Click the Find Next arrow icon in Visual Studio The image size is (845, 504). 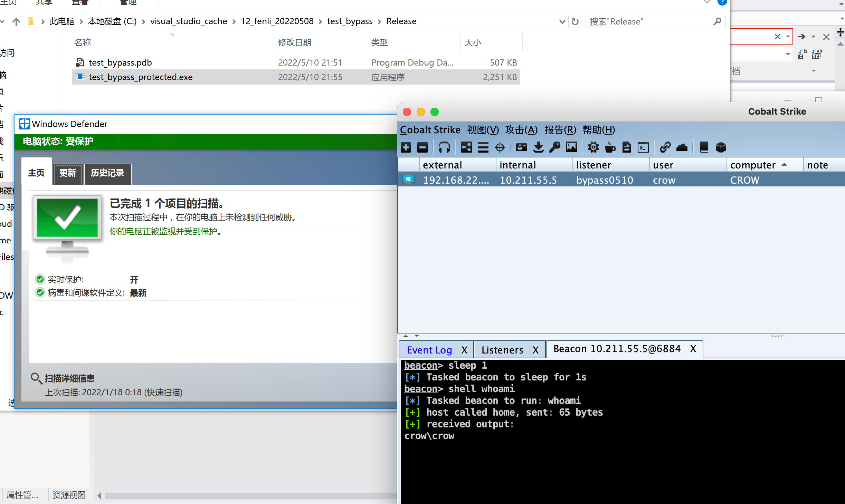coord(802,37)
